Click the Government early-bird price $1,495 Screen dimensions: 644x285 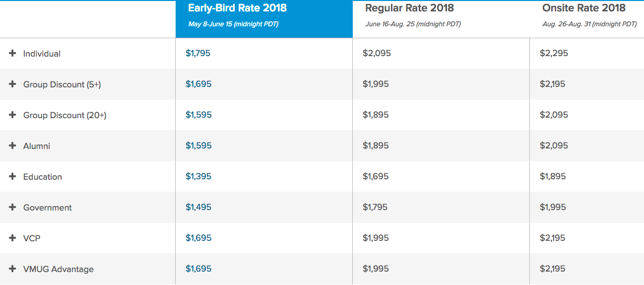198,207
